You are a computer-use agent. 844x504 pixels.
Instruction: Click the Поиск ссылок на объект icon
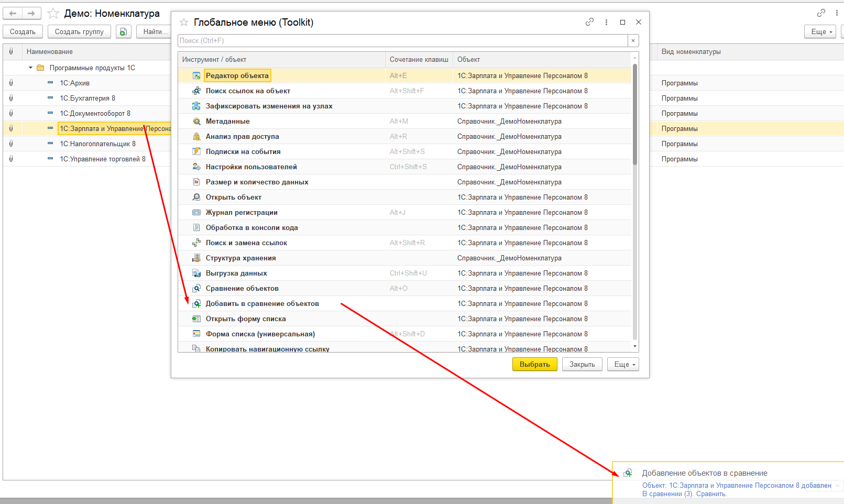pos(196,91)
